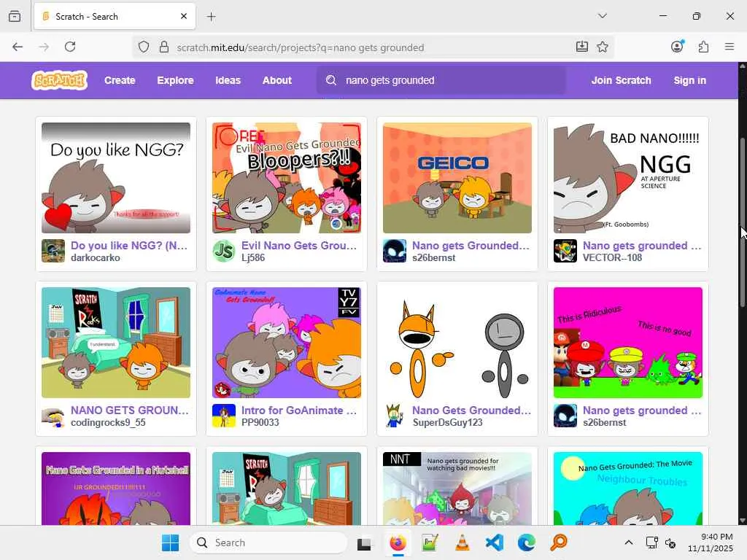Focus the Scratch search field with nano gets grounded
Screen dimensions: 747x560
[441, 80]
